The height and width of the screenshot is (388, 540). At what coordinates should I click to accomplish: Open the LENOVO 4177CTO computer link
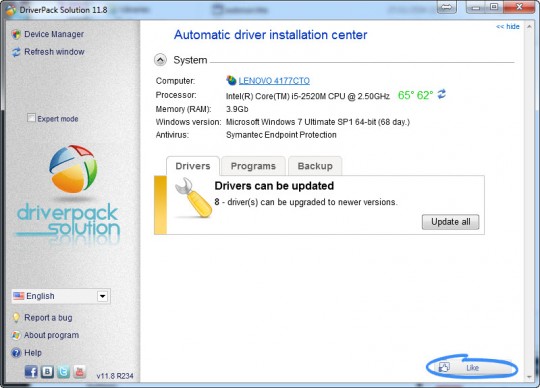tap(274, 81)
